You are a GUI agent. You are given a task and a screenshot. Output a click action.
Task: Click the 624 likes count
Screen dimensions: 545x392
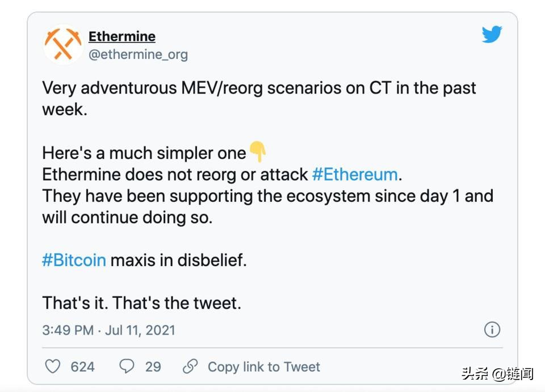[x=82, y=366]
